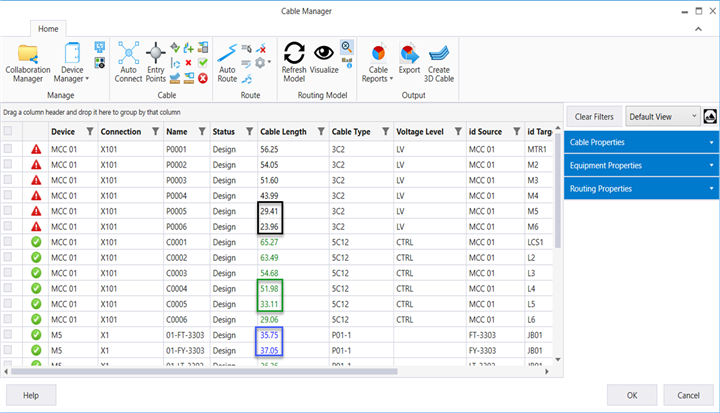Click red warning icon for cable P0001
Screen dimensions: 720x413
click(x=36, y=149)
